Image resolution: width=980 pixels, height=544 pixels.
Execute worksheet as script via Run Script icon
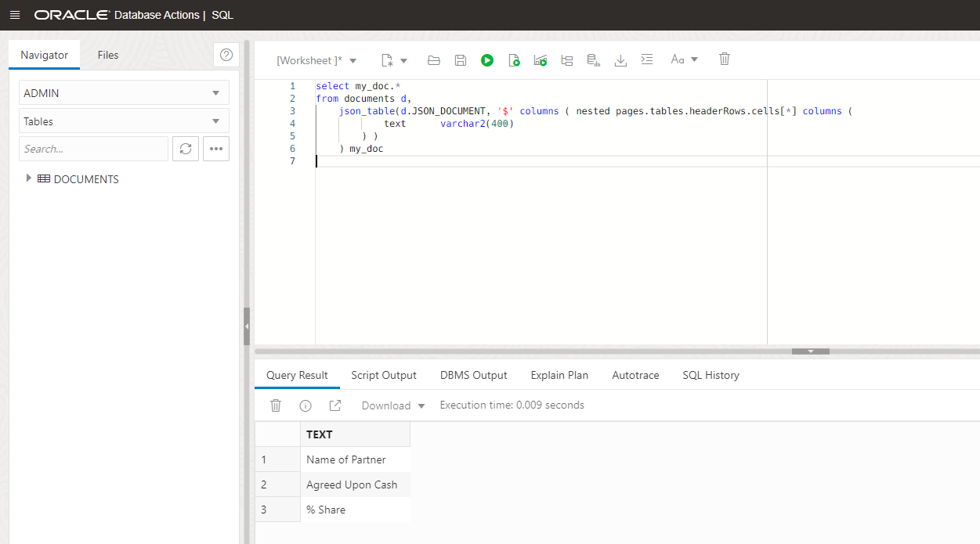pos(514,59)
